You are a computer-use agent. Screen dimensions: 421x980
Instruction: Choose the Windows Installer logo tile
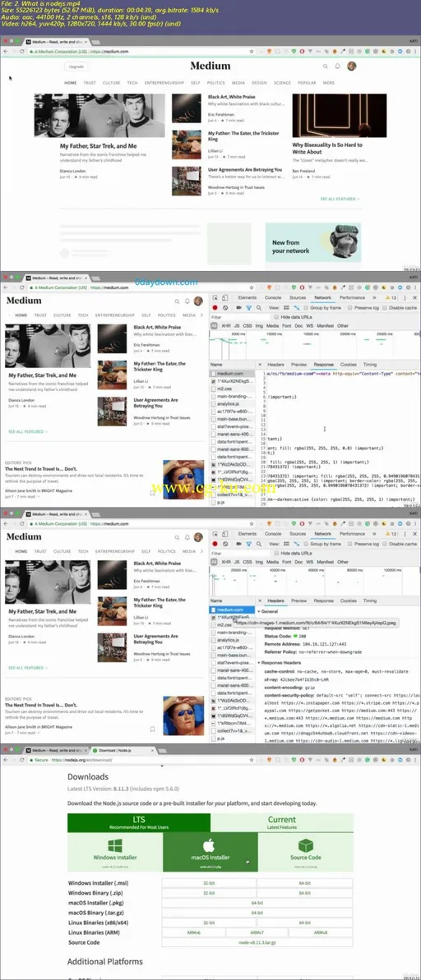[114, 849]
